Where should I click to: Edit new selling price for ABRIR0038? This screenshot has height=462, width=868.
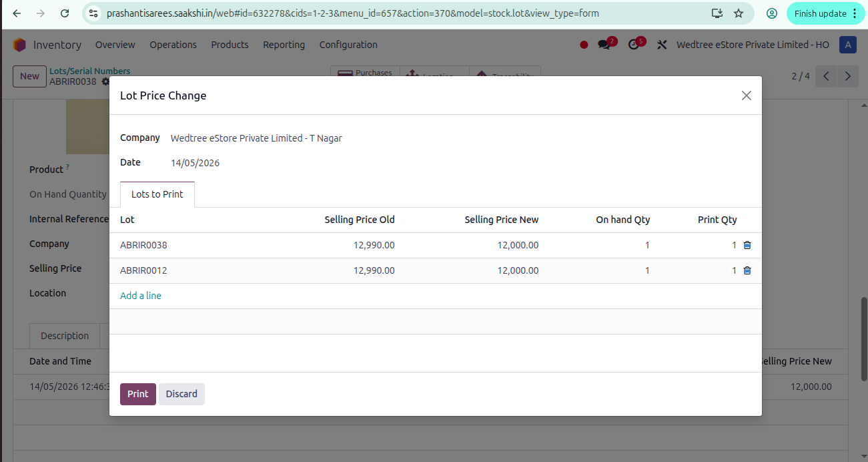(518, 245)
